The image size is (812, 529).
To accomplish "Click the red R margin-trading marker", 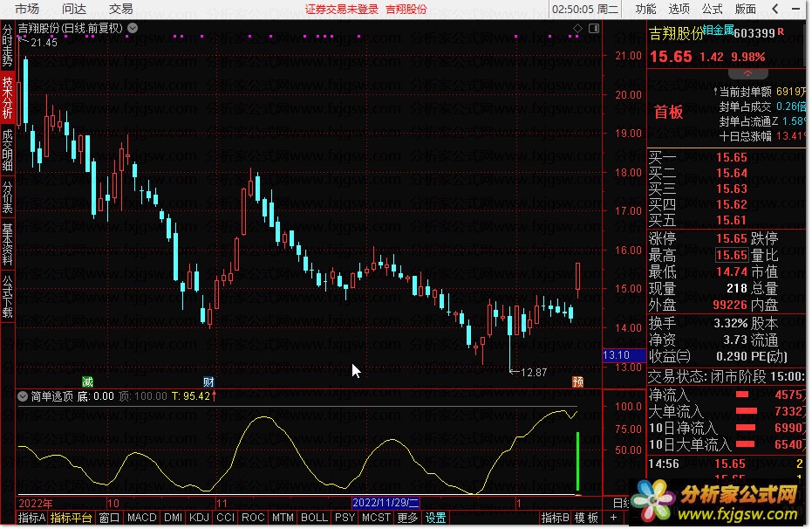I will coord(781,31).
